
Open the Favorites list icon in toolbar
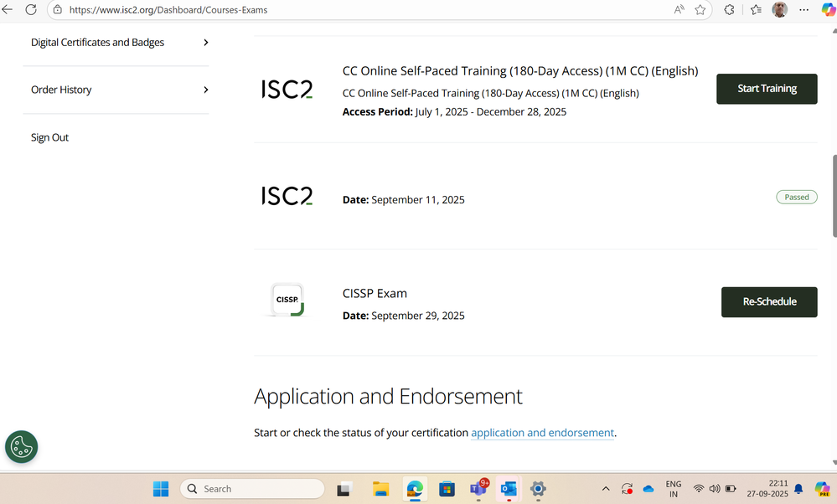(754, 10)
